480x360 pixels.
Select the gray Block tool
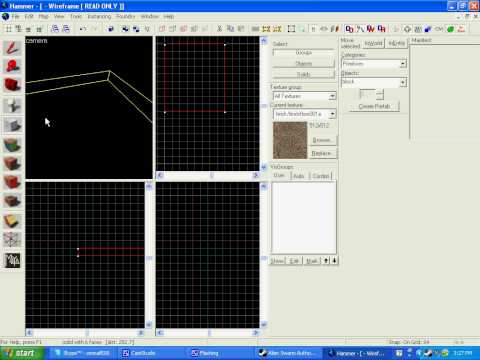(x=12, y=125)
